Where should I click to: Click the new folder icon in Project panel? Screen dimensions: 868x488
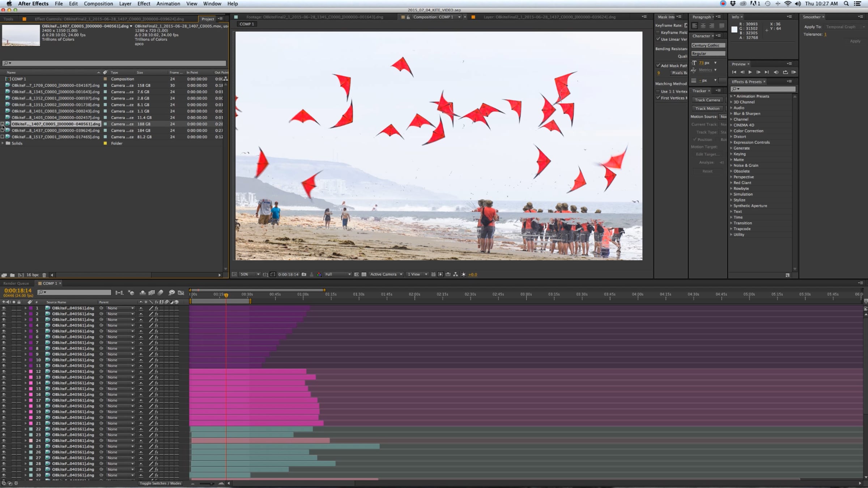12,275
